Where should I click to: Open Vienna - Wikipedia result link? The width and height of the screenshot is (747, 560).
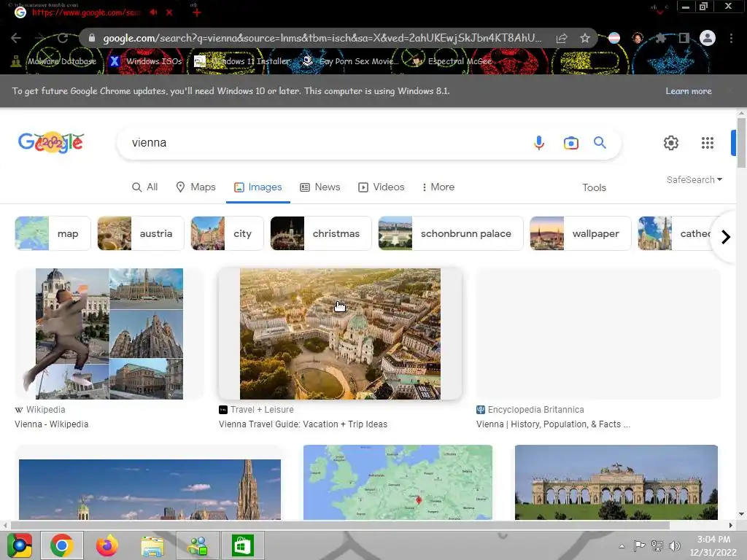click(52, 424)
